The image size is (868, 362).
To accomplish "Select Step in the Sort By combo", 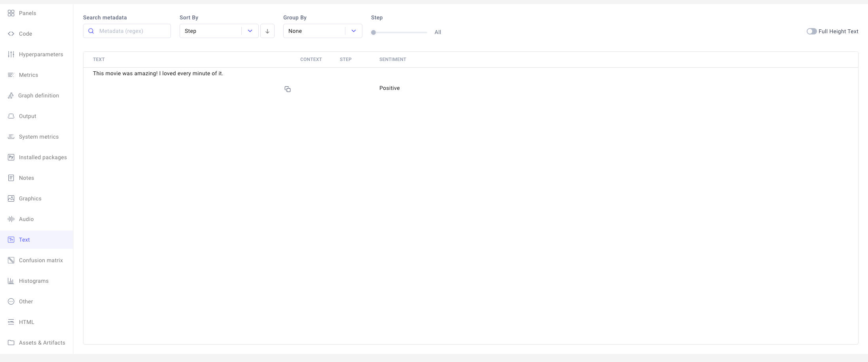I will point(214,30).
